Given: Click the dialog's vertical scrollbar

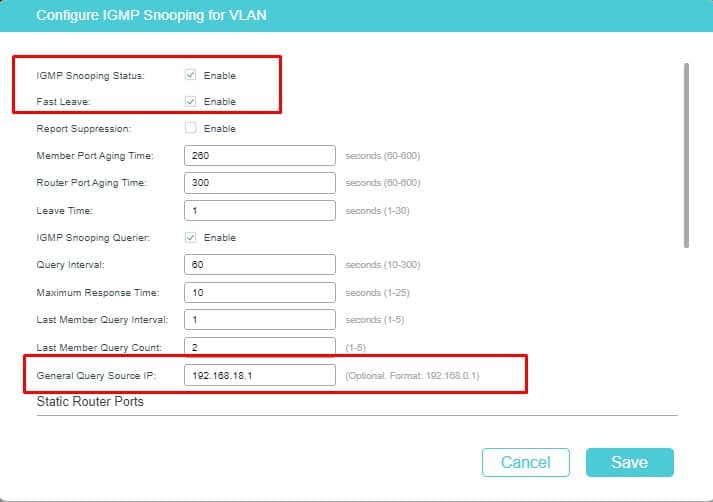Looking at the screenshot, I should pos(686,156).
